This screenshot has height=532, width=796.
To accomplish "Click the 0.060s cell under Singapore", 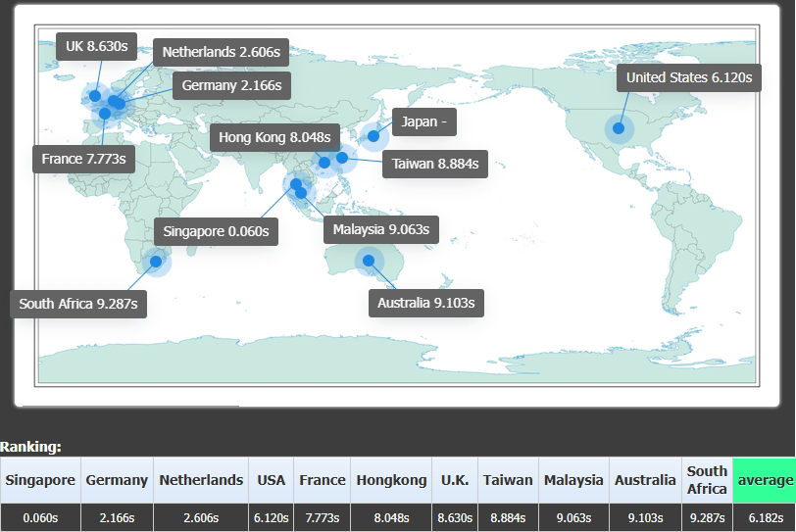I will coord(40,517).
